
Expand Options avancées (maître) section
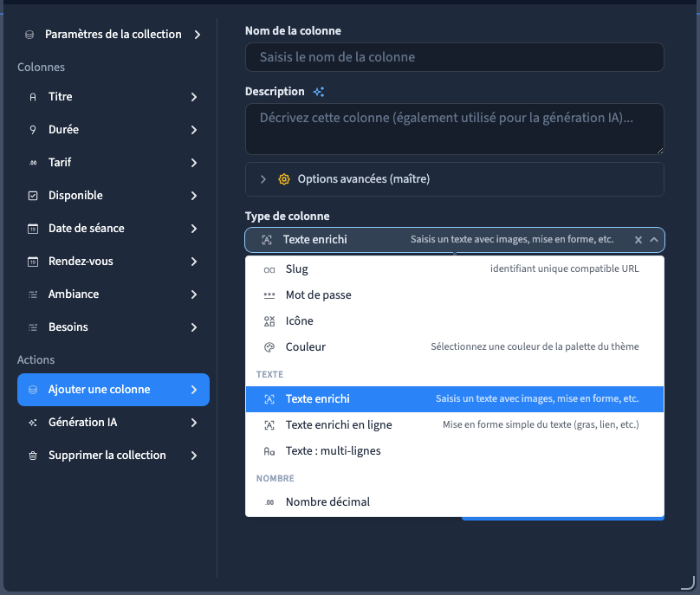(x=455, y=179)
